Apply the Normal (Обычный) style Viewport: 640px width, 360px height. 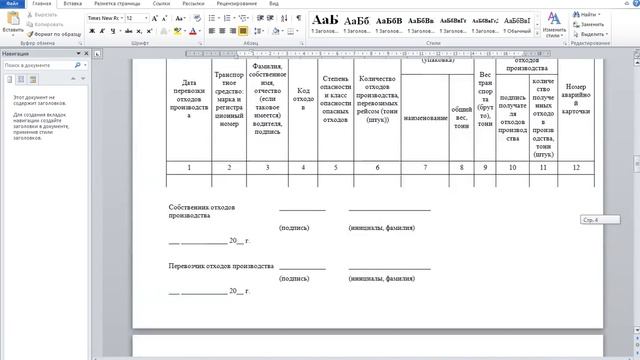click(x=517, y=25)
